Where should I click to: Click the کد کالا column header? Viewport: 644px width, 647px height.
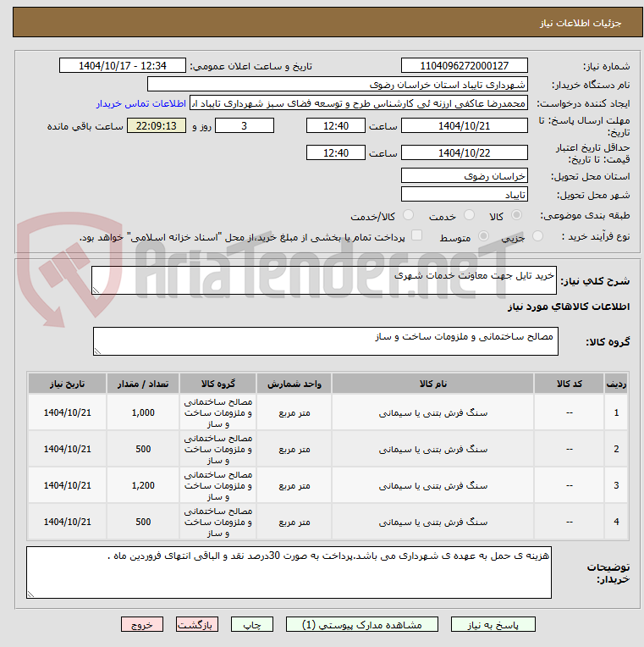pyautogui.click(x=570, y=384)
